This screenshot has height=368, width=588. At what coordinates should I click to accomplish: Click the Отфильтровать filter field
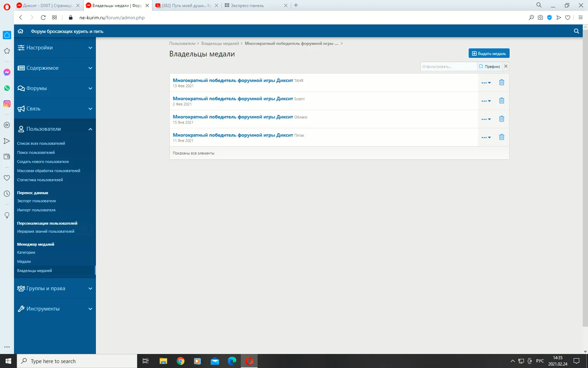(x=449, y=67)
